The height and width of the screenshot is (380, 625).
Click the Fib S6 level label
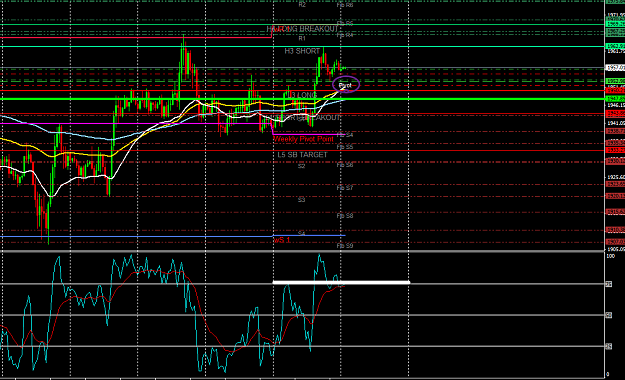345,165
